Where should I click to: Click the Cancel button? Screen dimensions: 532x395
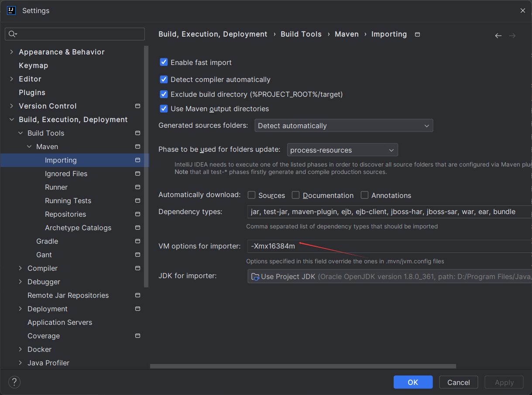click(459, 382)
